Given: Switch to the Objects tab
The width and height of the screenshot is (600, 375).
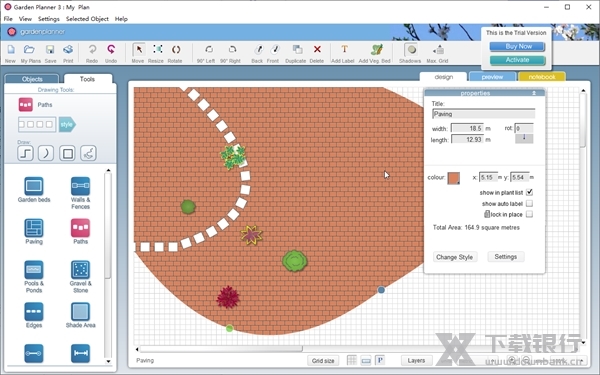Looking at the screenshot, I should (x=32, y=79).
